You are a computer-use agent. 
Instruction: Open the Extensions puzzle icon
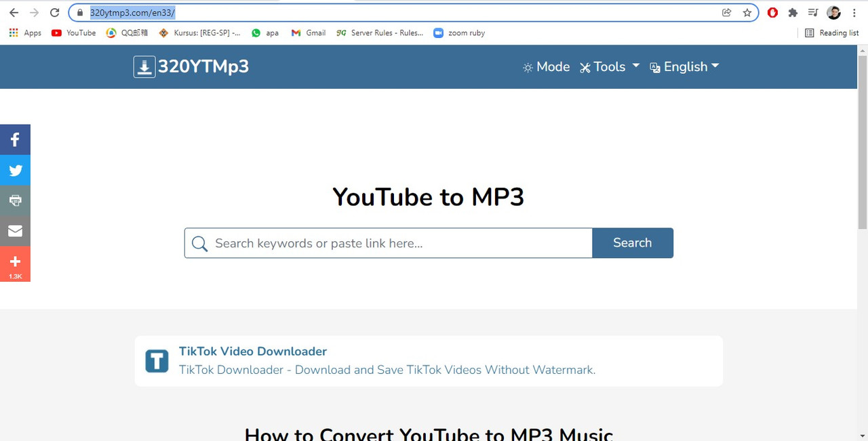[x=793, y=12]
